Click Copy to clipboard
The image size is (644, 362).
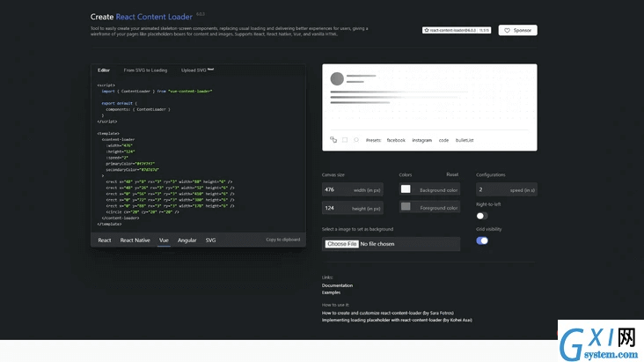(283, 240)
